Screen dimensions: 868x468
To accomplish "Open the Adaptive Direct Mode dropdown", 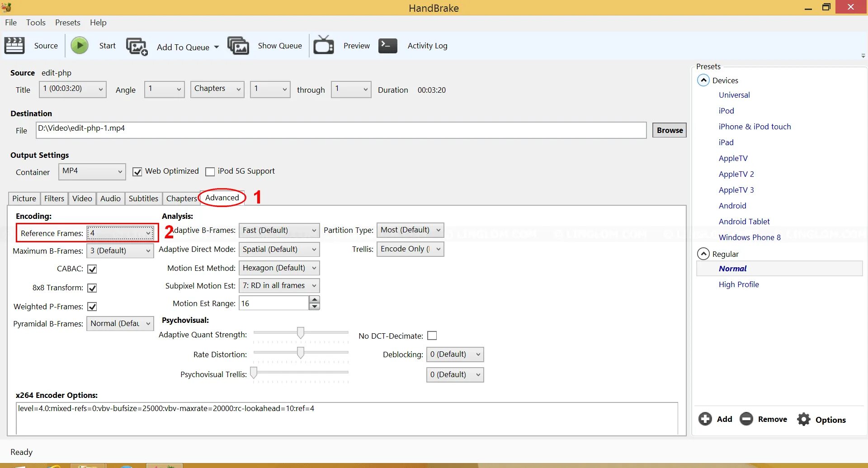I will pyautogui.click(x=279, y=249).
